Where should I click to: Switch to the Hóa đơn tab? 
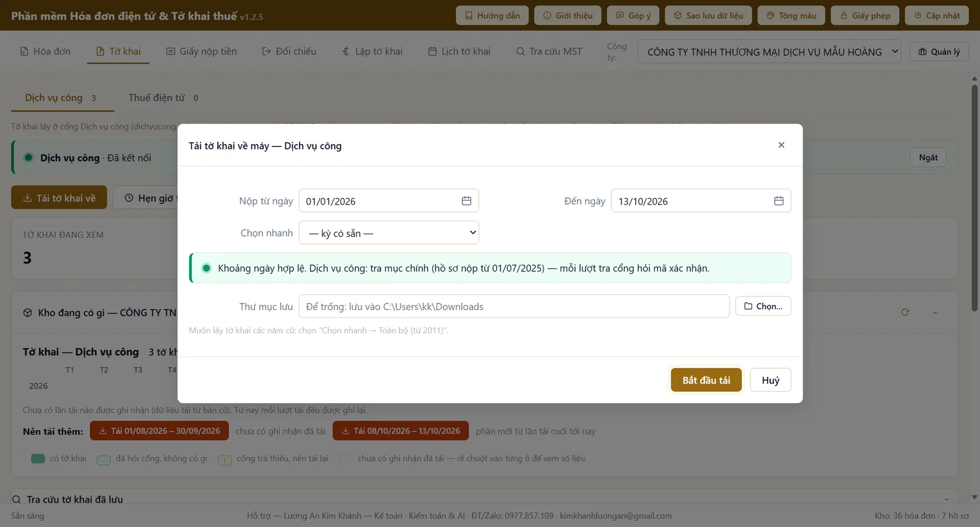(45, 51)
